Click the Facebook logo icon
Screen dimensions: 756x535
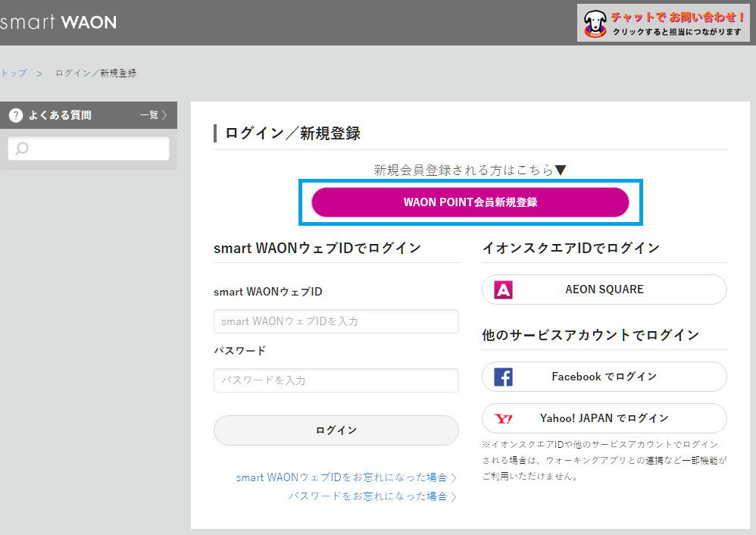coord(503,377)
